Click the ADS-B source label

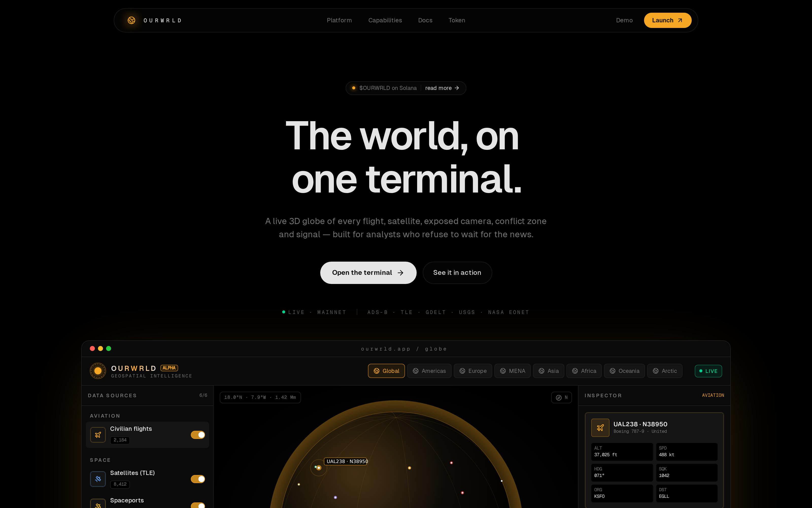(x=378, y=312)
